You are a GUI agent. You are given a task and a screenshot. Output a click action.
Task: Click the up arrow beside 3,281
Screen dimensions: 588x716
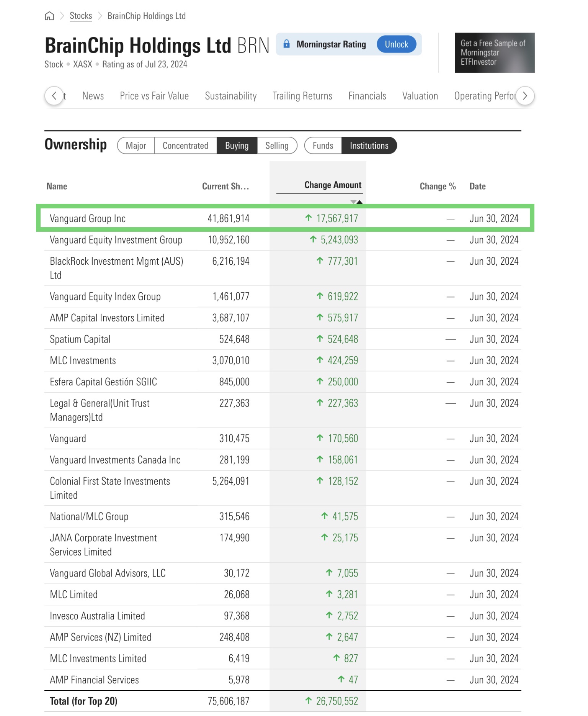point(329,594)
